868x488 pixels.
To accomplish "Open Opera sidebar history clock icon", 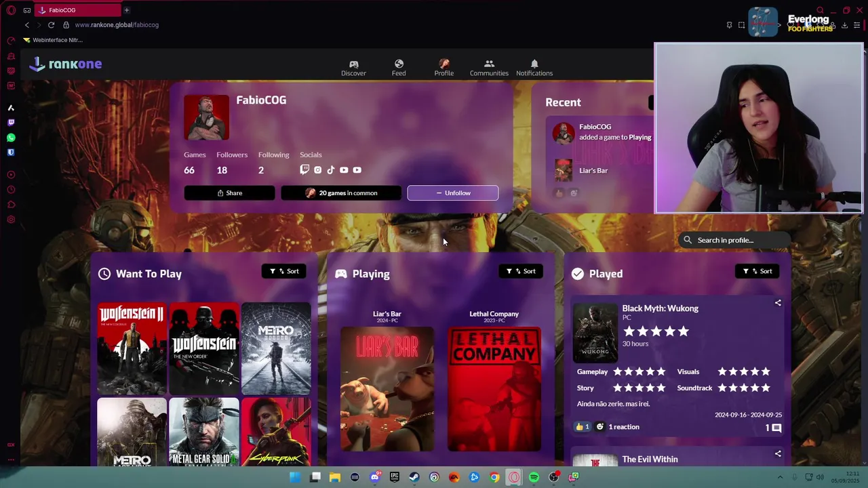I will tap(11, 190).
